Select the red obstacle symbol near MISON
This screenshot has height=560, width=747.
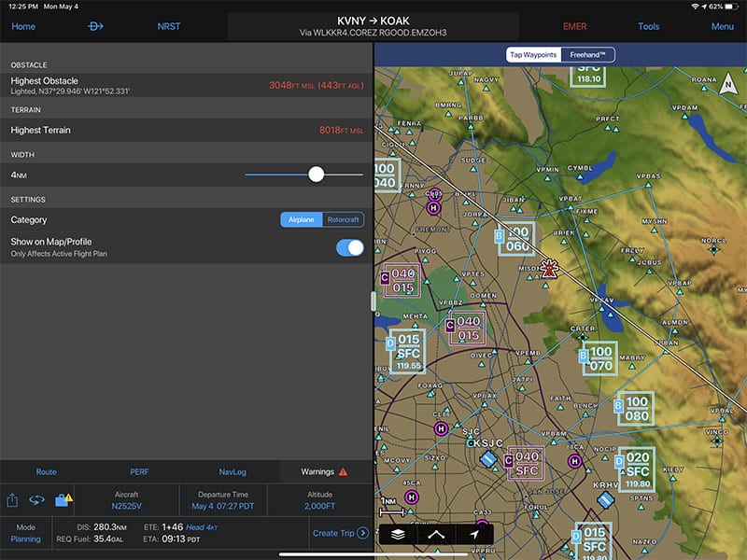549,269
